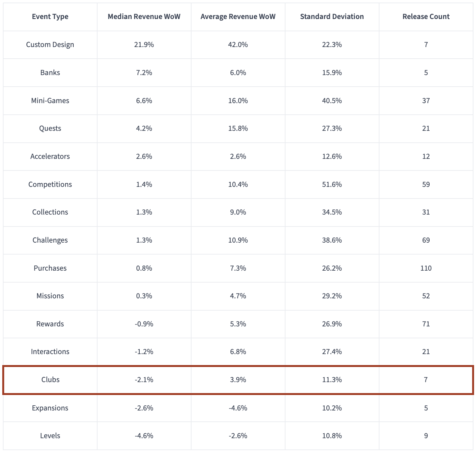Select the Custom Design row label
The width and height of the screenshot is (476, 453).
tap(50, 45)
